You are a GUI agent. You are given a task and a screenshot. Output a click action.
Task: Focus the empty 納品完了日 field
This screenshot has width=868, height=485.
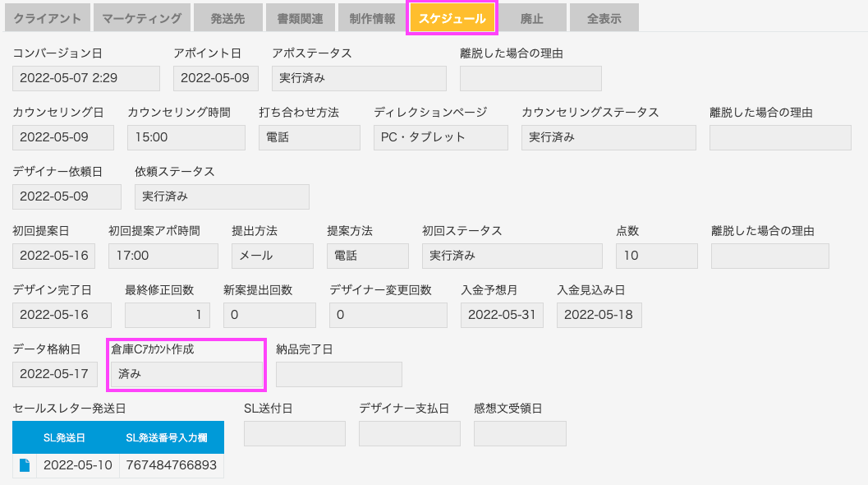coord(339,374)
